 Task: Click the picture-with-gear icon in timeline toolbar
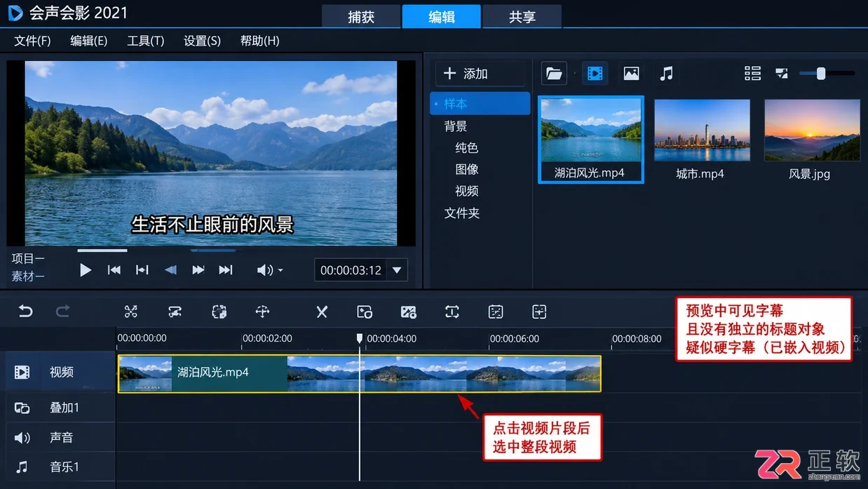[x=409, y=312]
